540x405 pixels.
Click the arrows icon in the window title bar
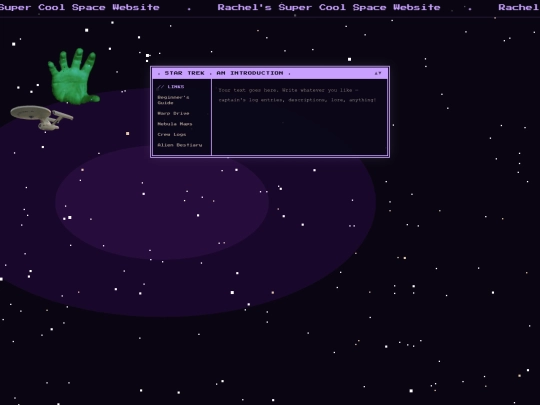click(x=378, y=73)
